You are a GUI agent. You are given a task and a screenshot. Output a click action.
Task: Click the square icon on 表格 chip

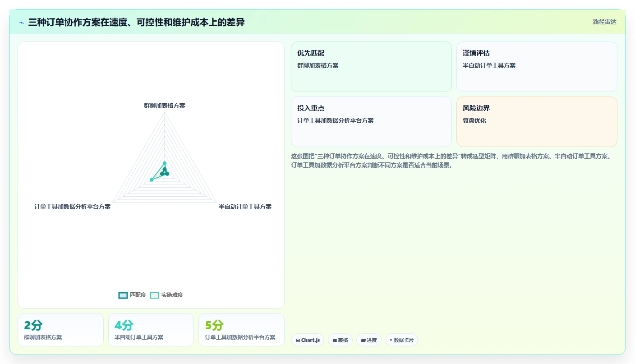click(335, 340)
